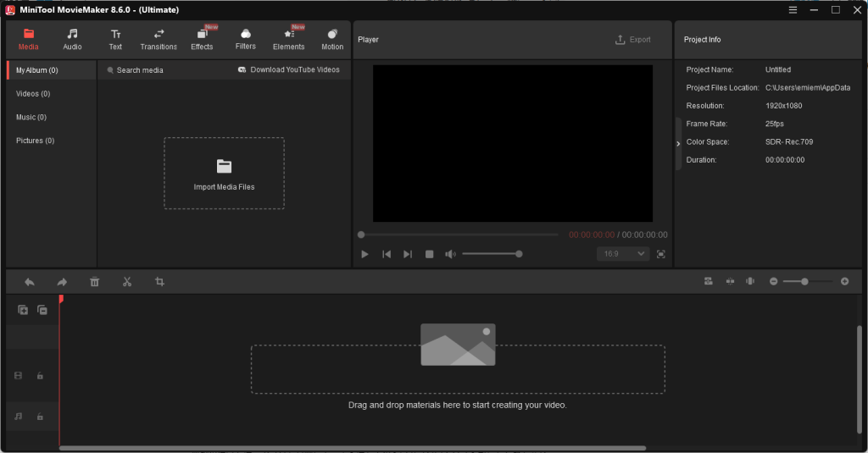This screenshot has width=868, height=453.
Task: Click the zoom in plus on timeline
Action: 844,281
